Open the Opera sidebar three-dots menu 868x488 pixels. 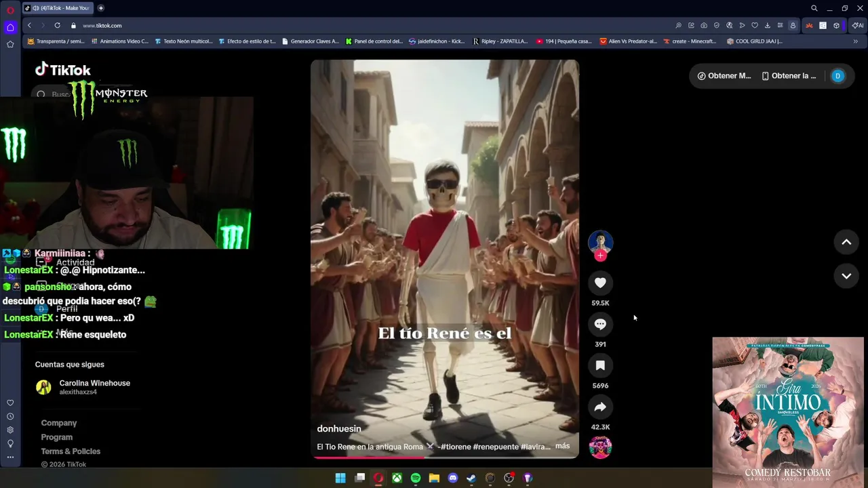(x=10, y=457)
